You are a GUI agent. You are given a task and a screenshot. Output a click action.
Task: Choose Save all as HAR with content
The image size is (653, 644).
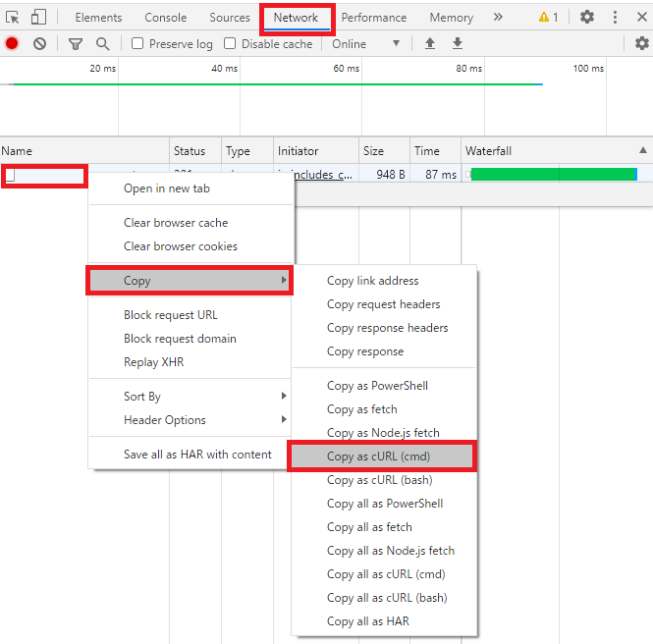(x=190, y=455)
